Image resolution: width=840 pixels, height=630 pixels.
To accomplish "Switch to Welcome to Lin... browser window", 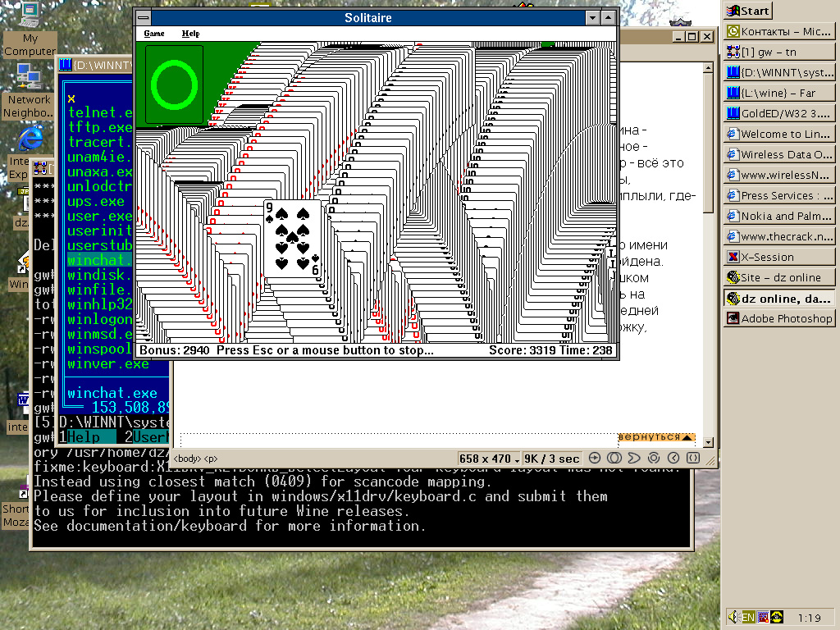I will [x=779, y=134].
